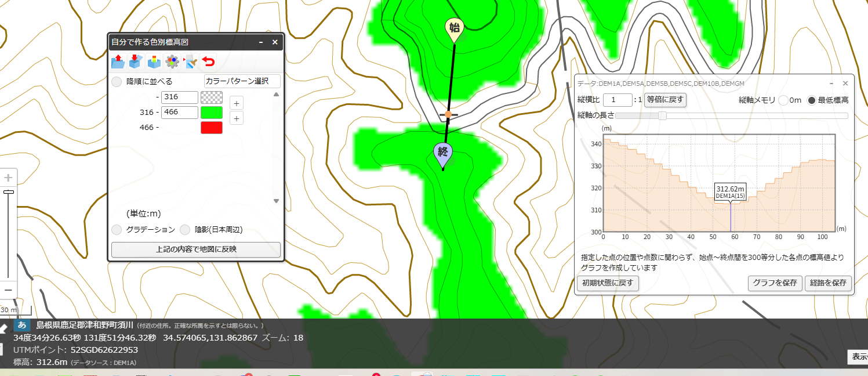
Task: Click the red undo arrow icon
Action: coord(209,61)
